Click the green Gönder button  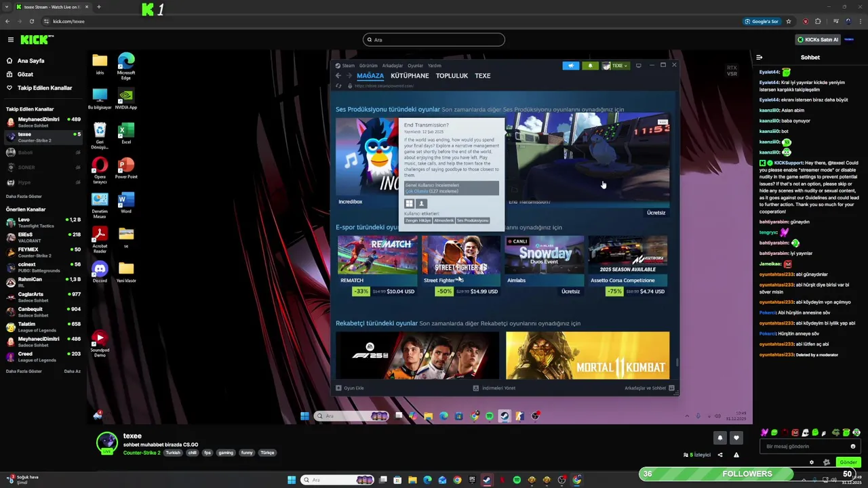(848, 462)
